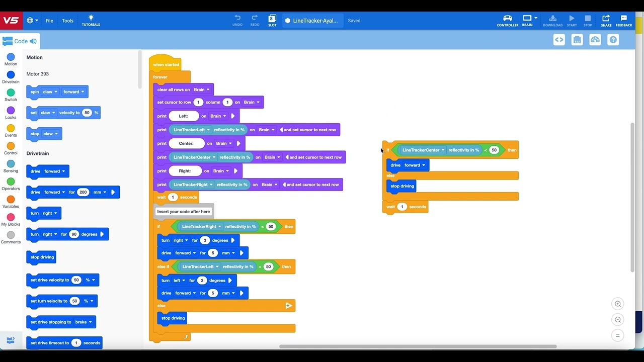Click the speaker icon beside Code
The image size is (644, 362).
coord(33,41)
